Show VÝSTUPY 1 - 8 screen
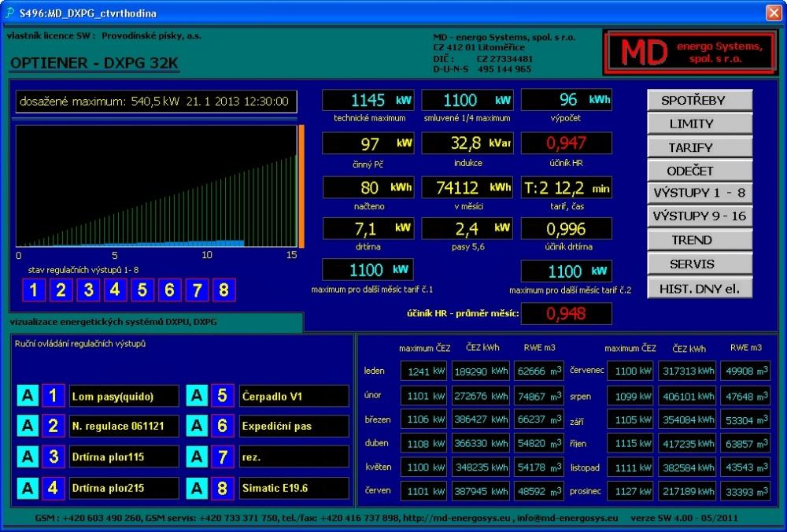Viewport: 787px width, 532px height. coord(700,193)
